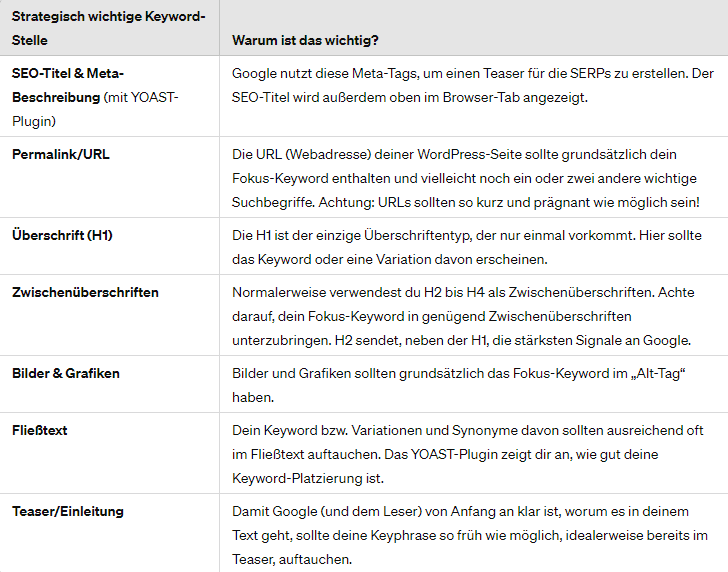Click the sentence 'Achtung: URLs sollten so kurz'
The image size is (728, 572).
click(x=509, y=202)
